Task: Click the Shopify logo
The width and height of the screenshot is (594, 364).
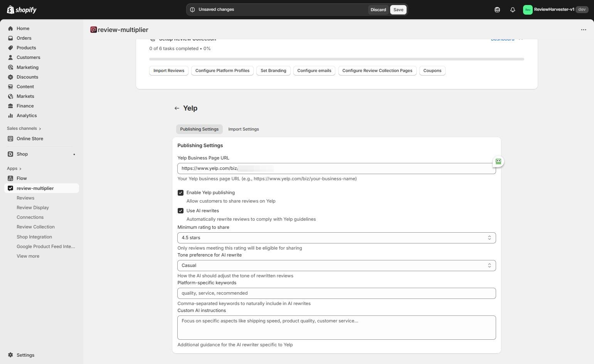Action: pyautogui.click(x=21, y=9)
